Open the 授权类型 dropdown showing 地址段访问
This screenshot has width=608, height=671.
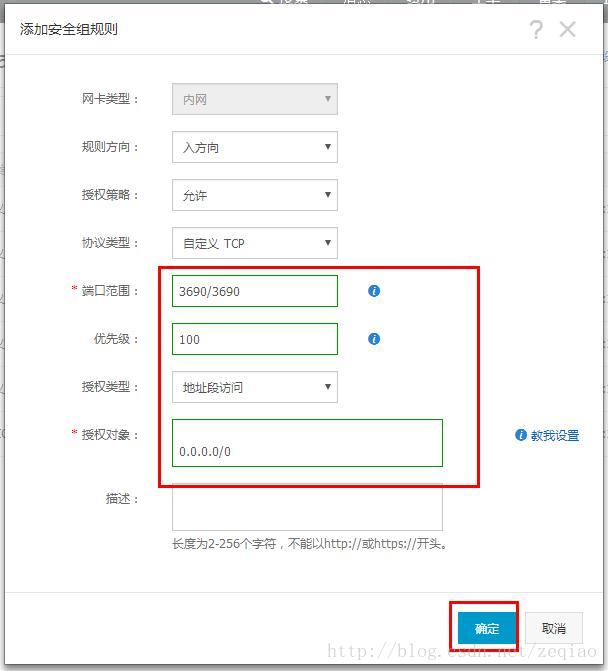point(255,387)
